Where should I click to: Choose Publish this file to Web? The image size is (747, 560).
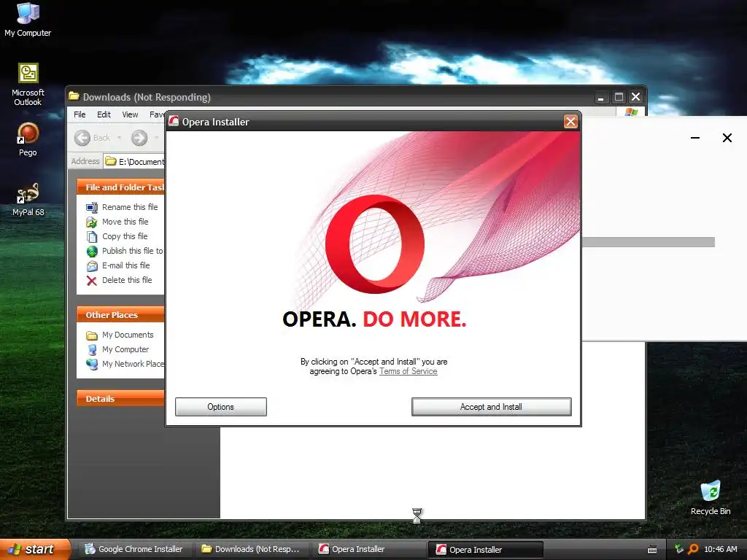click(x=133, y=251)
